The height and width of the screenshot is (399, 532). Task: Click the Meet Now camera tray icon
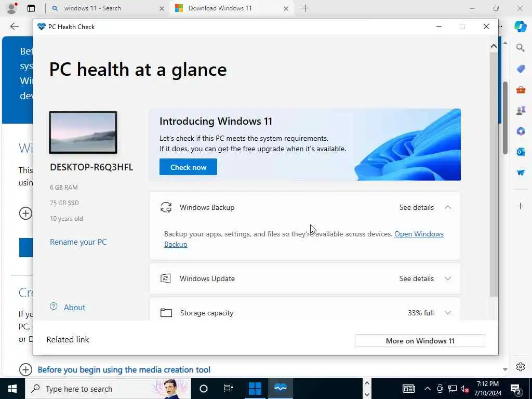pyautogui.click(x=440, y=389)
